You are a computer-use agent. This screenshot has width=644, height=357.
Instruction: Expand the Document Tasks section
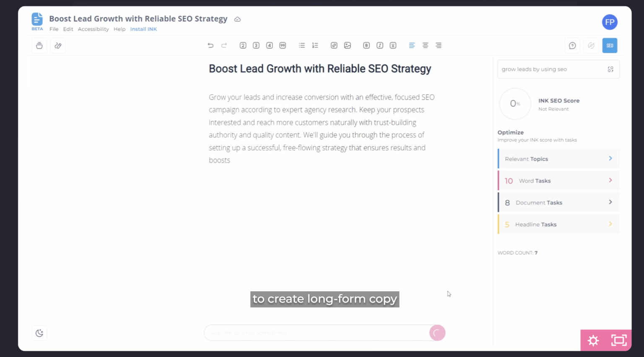[558, 202]
